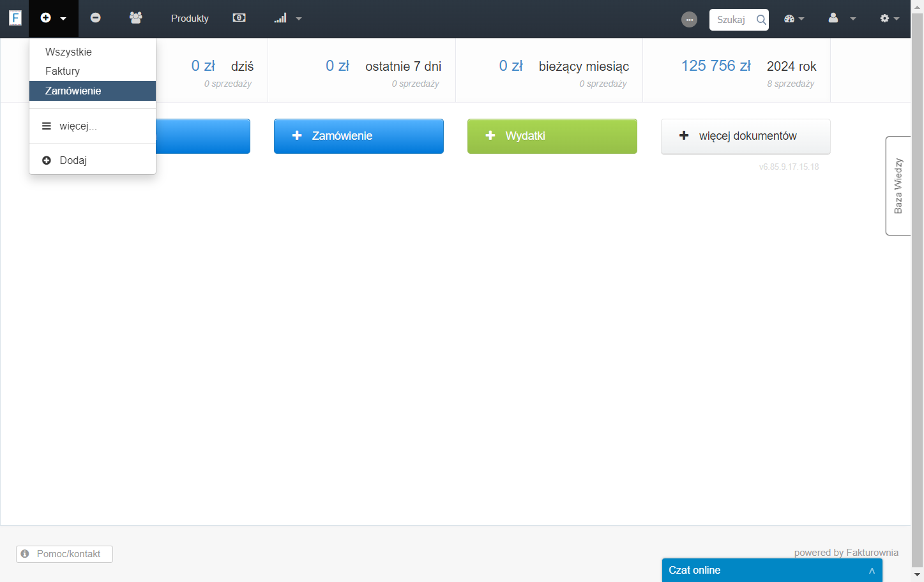Image resolution: width=924 pixels, height=582 pixels.
Task: Open the expenses minus icon in navbar
Action: tap(95, 18)
